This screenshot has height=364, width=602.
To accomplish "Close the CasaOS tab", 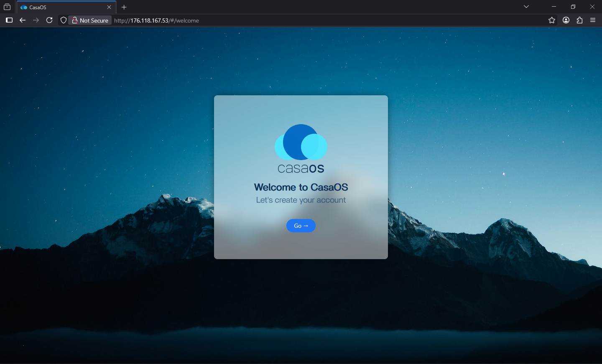I will click(x=109, y=7).
